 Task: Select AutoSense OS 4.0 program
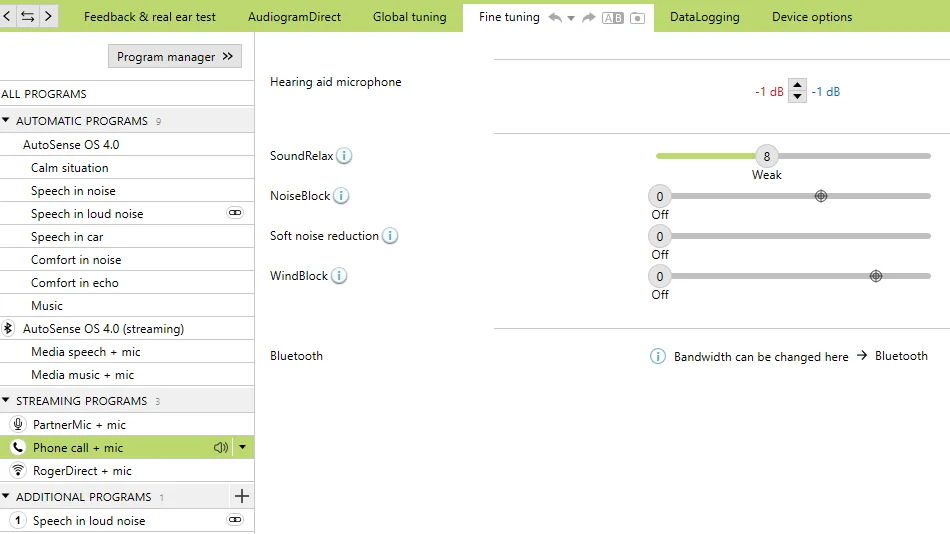pos(127,144)
